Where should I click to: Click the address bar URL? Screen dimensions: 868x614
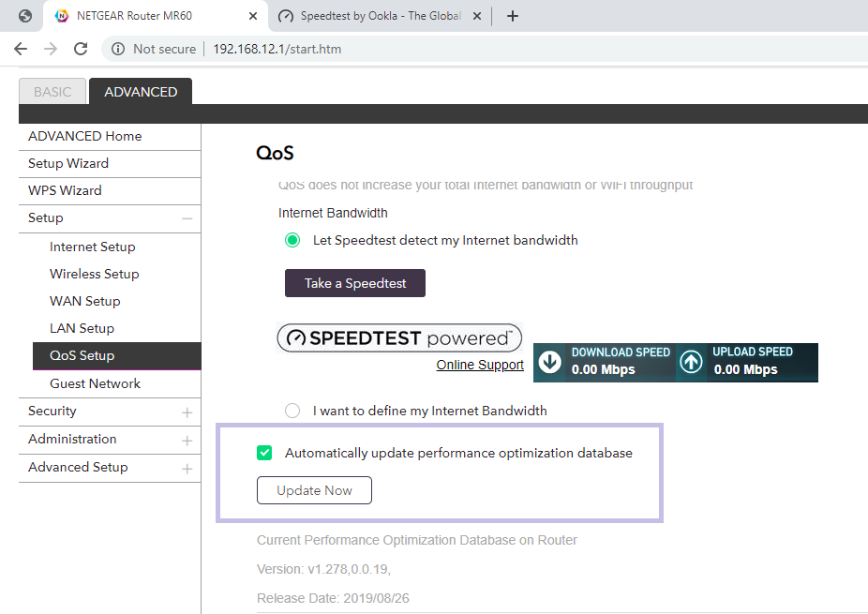pyautogui.click(x=277, y=50)
